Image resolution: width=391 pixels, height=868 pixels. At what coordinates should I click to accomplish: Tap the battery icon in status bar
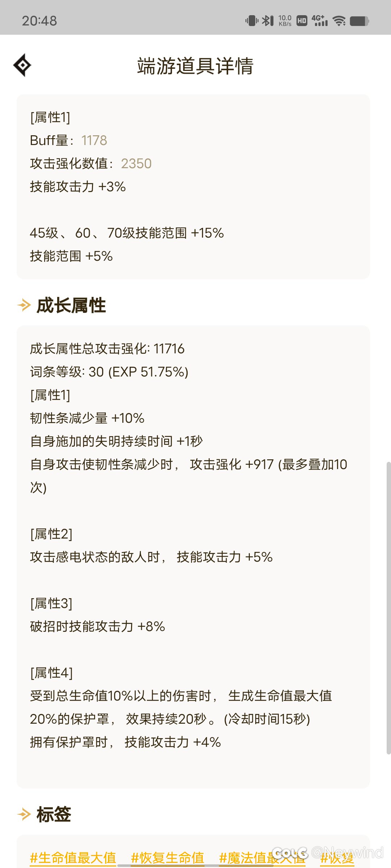coord(360,21)
